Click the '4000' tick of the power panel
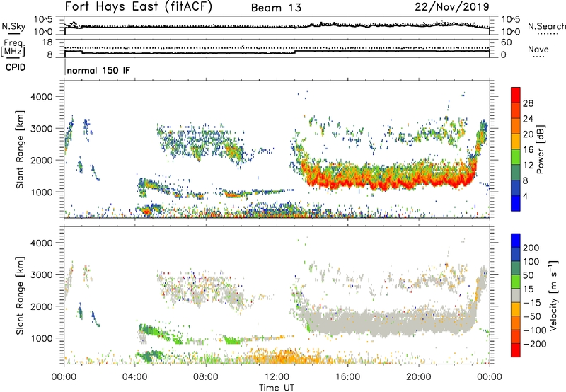The width and height of the screenshot is (566, 392). pyautogui.click(x=41, y=97)
